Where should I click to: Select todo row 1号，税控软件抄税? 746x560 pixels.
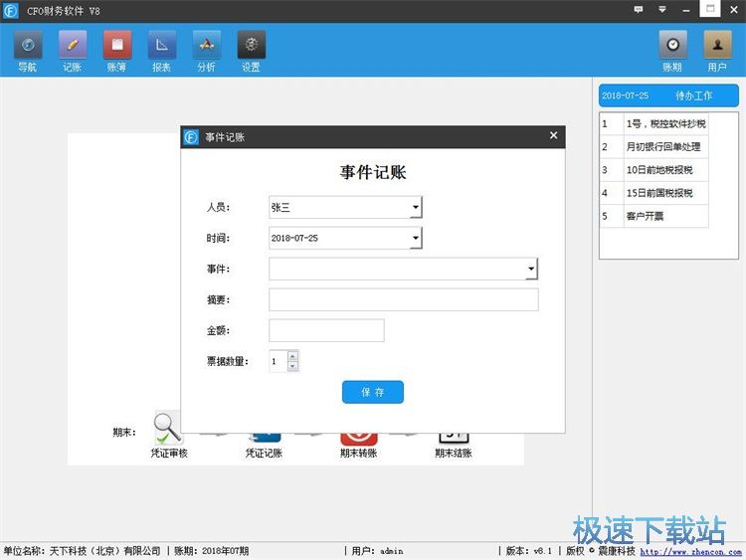pyautogui.click(x=654, y=123)
